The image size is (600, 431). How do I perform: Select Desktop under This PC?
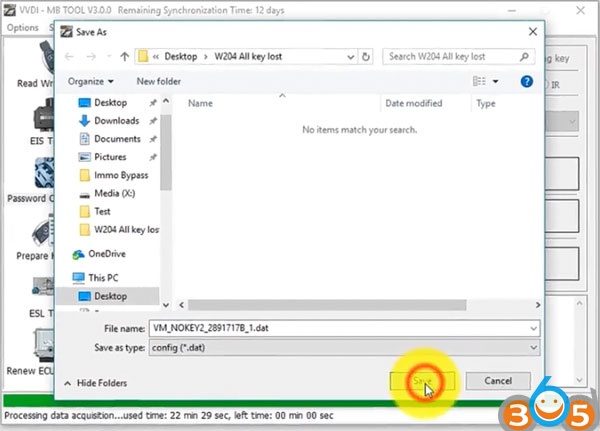coord(110,296)
